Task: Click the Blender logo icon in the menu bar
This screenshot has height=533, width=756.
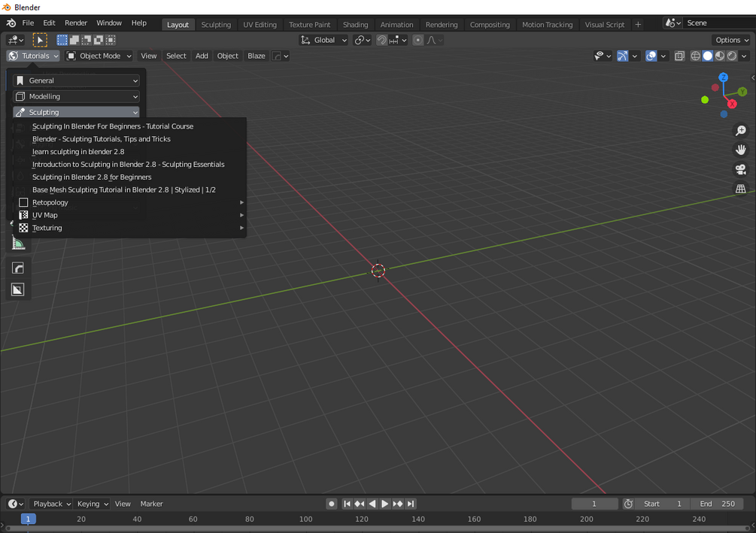Action: [11, 23]
